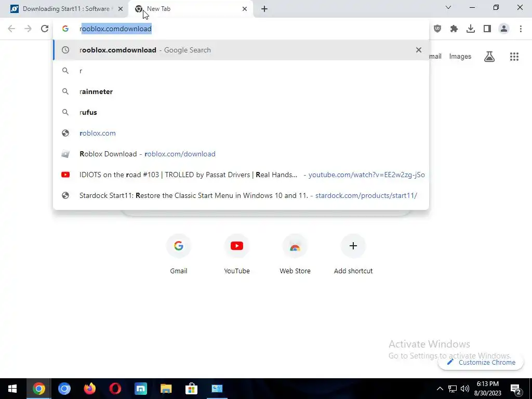Select the 'r' search suggestion
Viewport: 532px width, 399px height.
pyautogui.click(x=241, y=71)
